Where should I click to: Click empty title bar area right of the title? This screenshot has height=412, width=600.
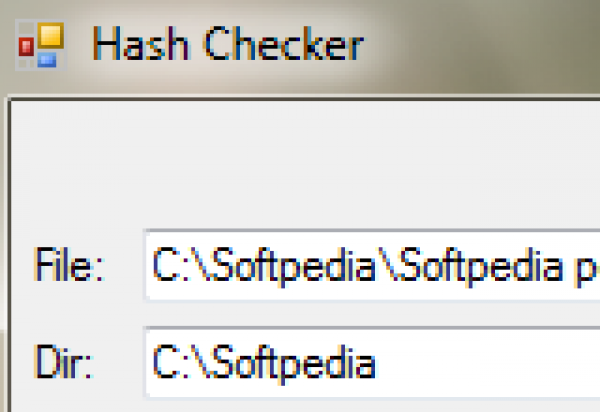click(x=480, y=45)
